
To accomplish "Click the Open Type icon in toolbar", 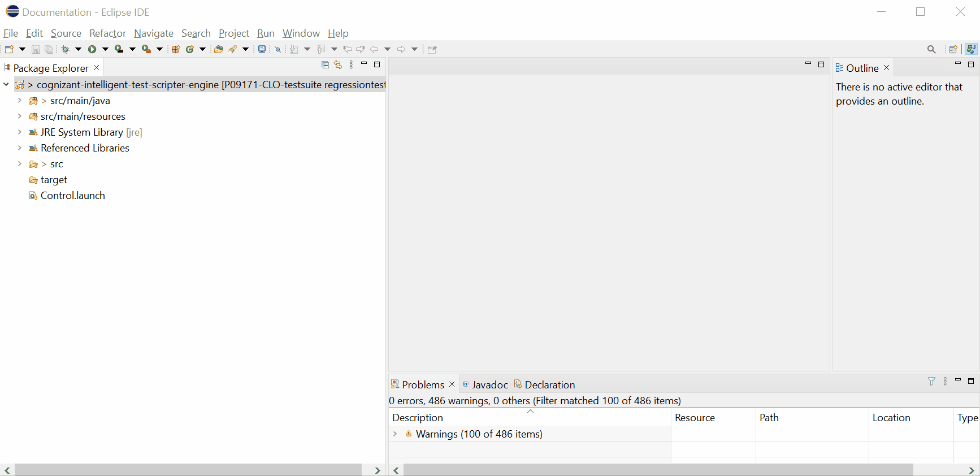I will (218, 49).
